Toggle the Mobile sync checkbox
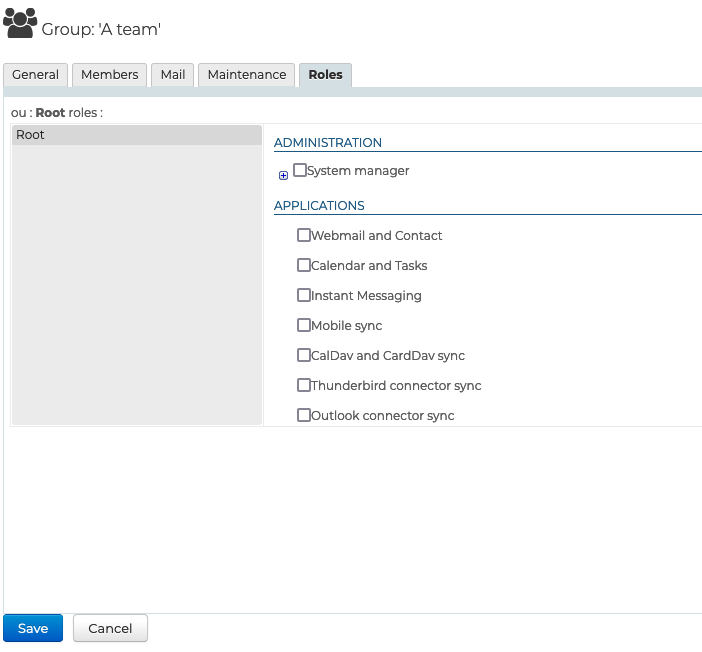Viewport: 702px width, 652px height. 304,326
